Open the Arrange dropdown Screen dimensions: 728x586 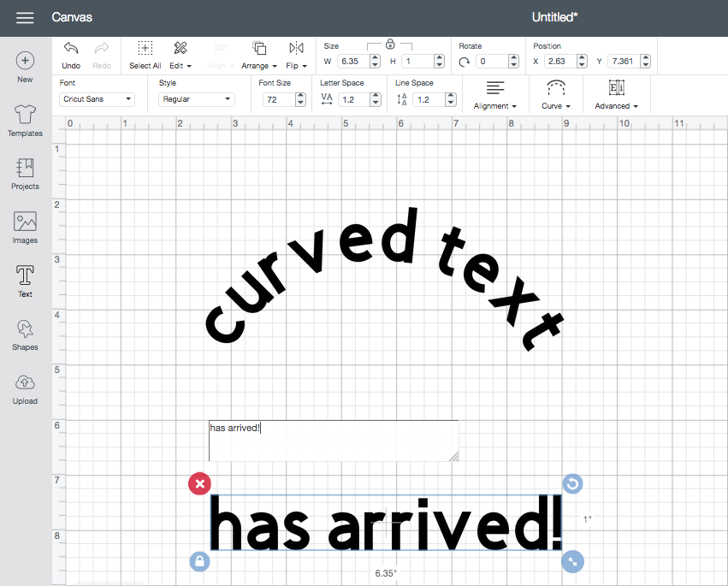(x=259, y=55)
